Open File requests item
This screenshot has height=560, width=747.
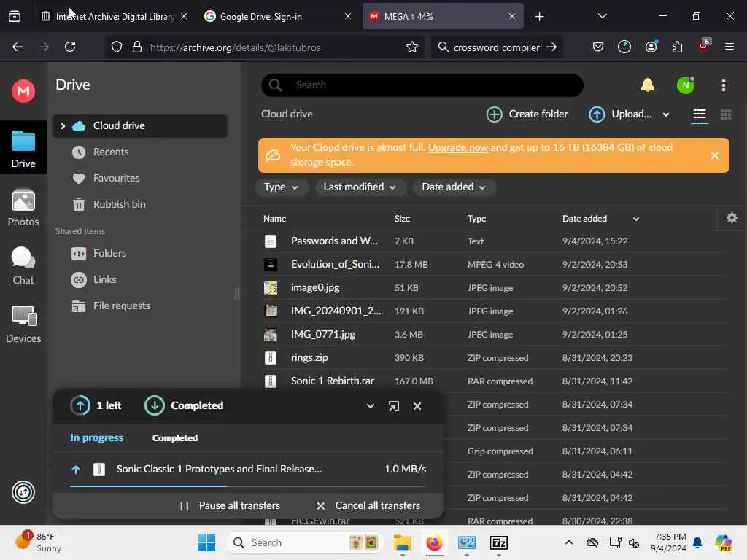point(122,306)
